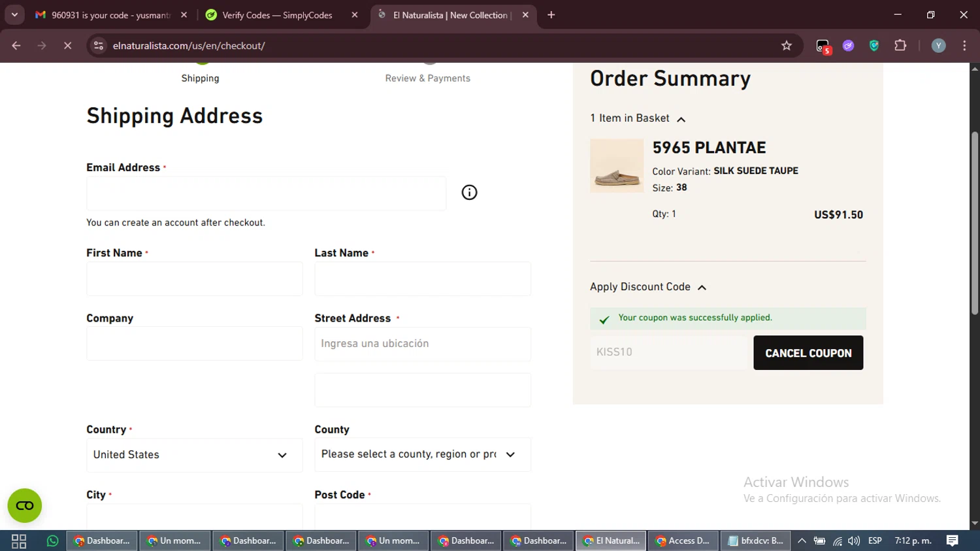Close the El Naturalista tab

click(525, 15)
